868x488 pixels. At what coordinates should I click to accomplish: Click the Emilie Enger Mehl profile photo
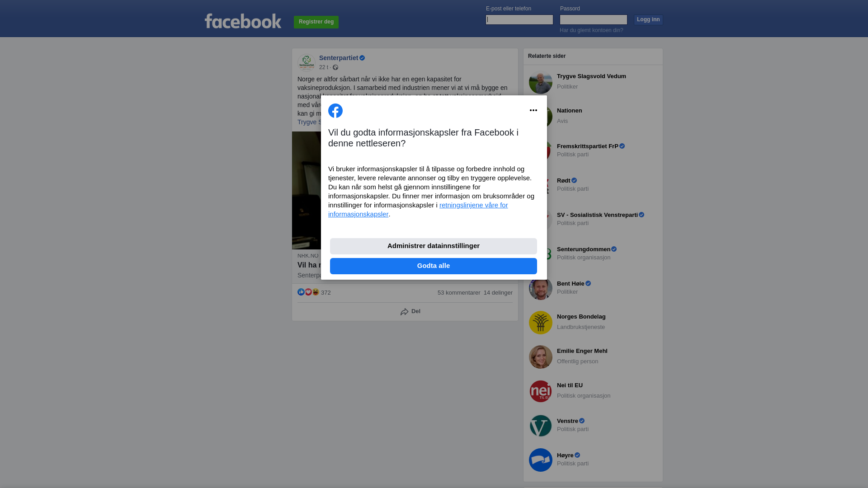pos(541,357)
